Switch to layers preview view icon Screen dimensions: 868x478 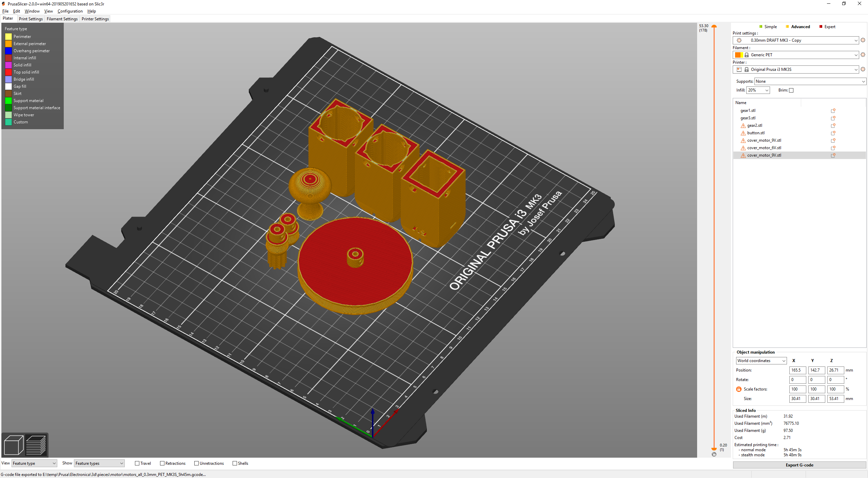pyautogui.click(x=36, y=445)
